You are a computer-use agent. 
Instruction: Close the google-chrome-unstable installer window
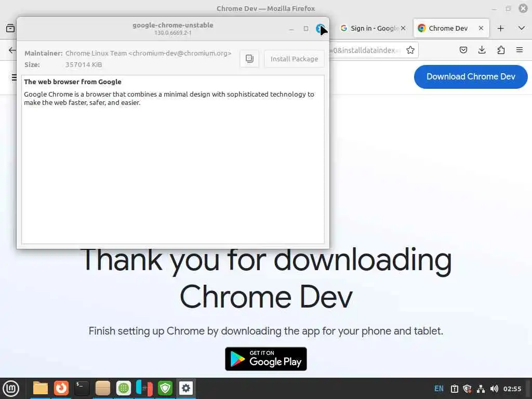pos(320,29)
